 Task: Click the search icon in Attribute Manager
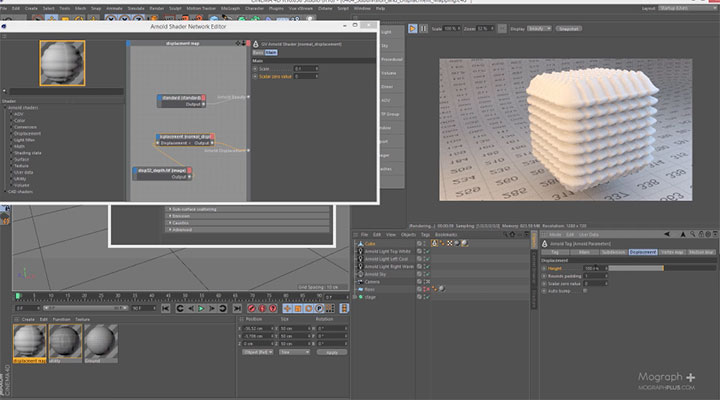[x=692, y=234]
